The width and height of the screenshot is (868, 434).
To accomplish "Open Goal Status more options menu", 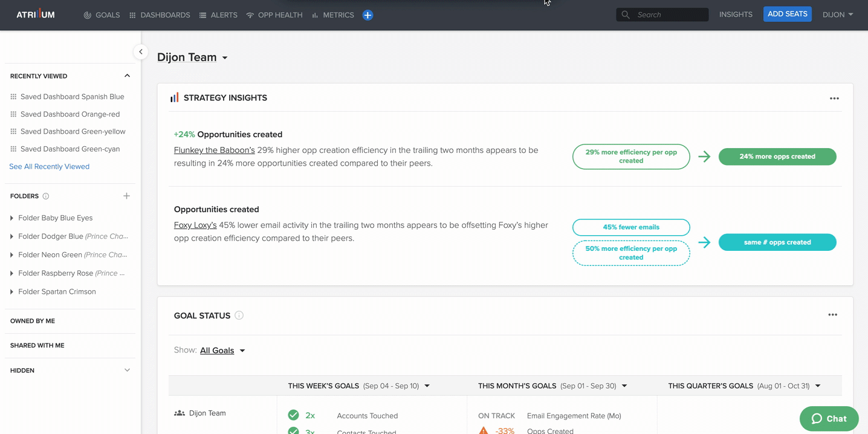I will pyautogui.click(x=832, y=315).
